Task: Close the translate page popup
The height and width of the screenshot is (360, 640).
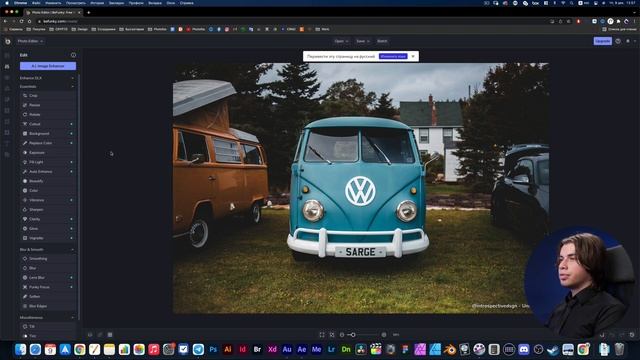Action: tap(413, 56)
